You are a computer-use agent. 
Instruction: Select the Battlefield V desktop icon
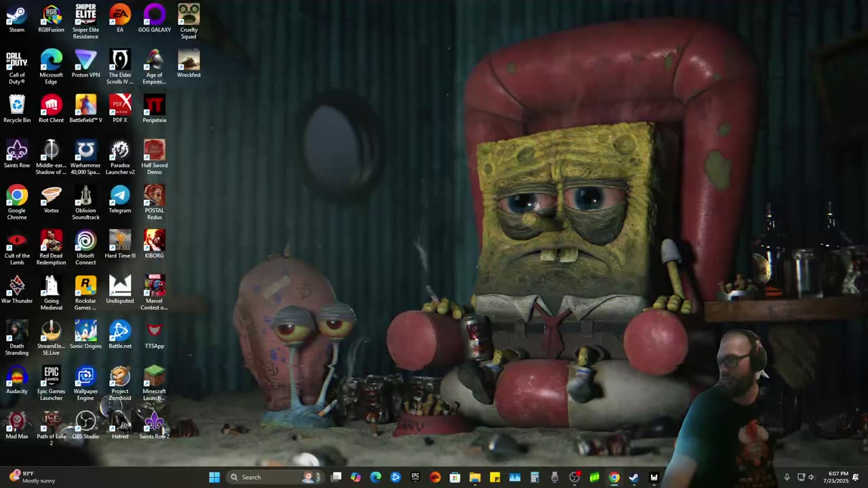pos(85,109)
